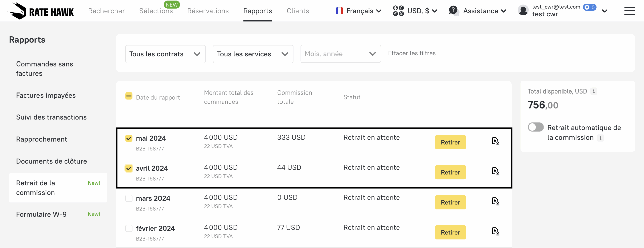Switch to the Réservations tab
The image size is (644, 248).
coord(208,11)
